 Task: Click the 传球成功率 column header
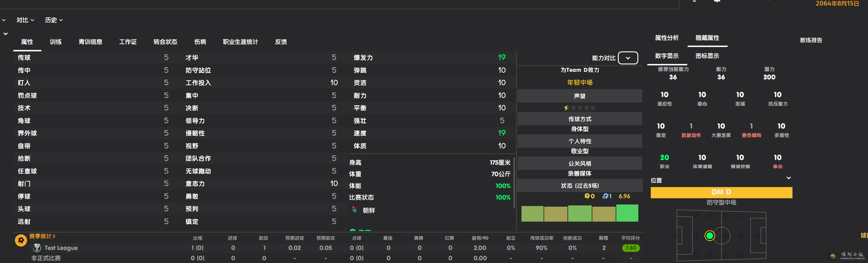coord(541,238)
